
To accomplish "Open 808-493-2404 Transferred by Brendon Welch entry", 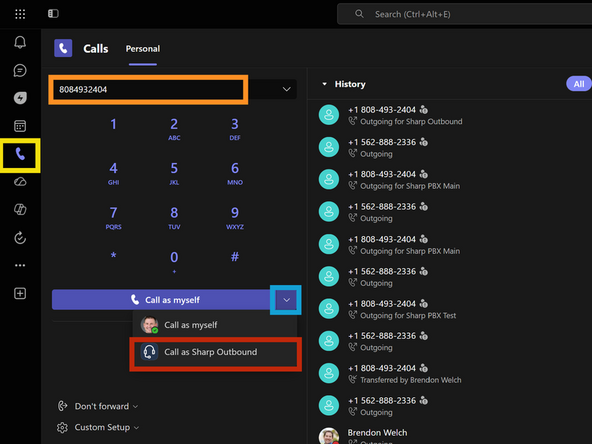I will pyautogui.click(x=449, y=374).
